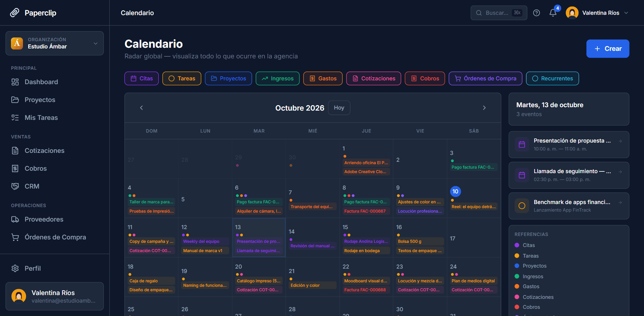Toggle the Cotizaciones filter chip
Viewport: 644px width, 316px height.
coord(374,78)
